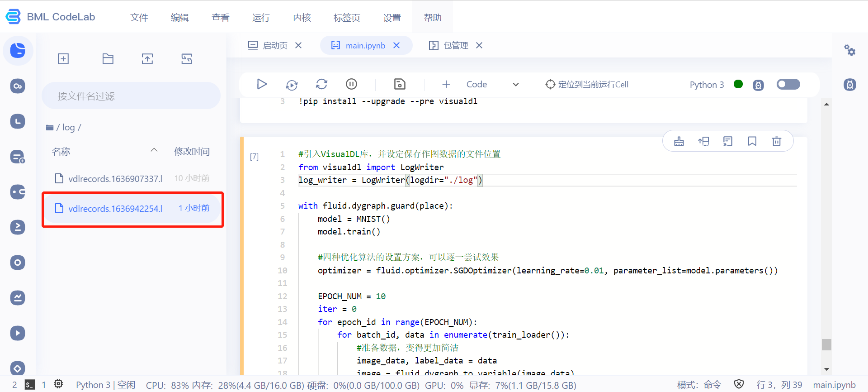Save the notebook
The width and height of the screenshot is (868, 392).
tap(400, 84)
